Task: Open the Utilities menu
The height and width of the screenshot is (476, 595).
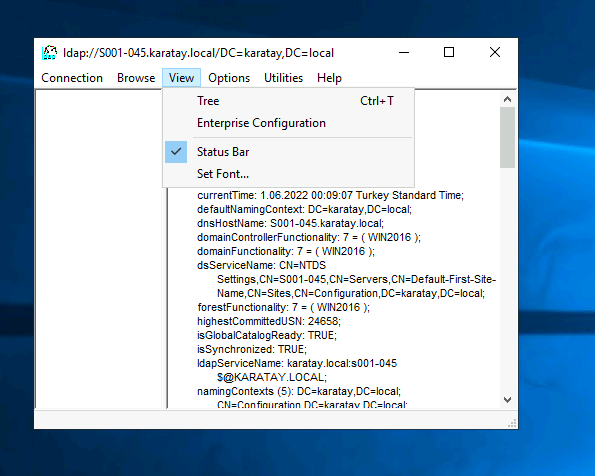Action: [x=283, y=78]
